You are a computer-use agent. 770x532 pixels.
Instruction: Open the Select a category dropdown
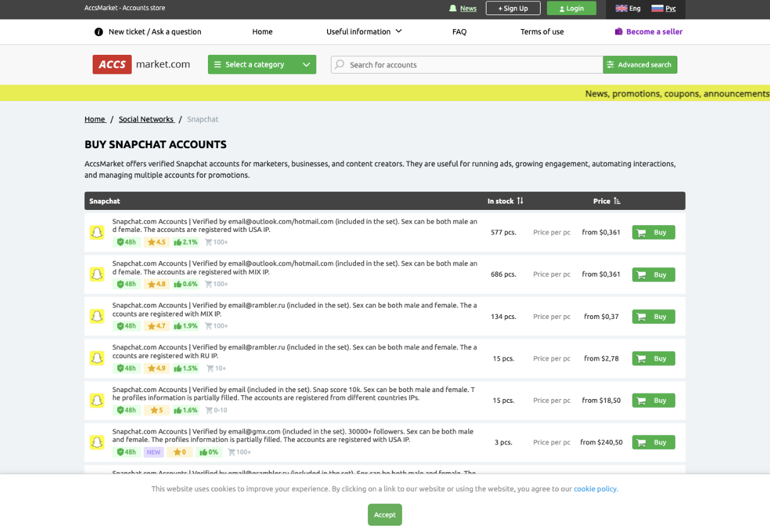coord(262,64)
